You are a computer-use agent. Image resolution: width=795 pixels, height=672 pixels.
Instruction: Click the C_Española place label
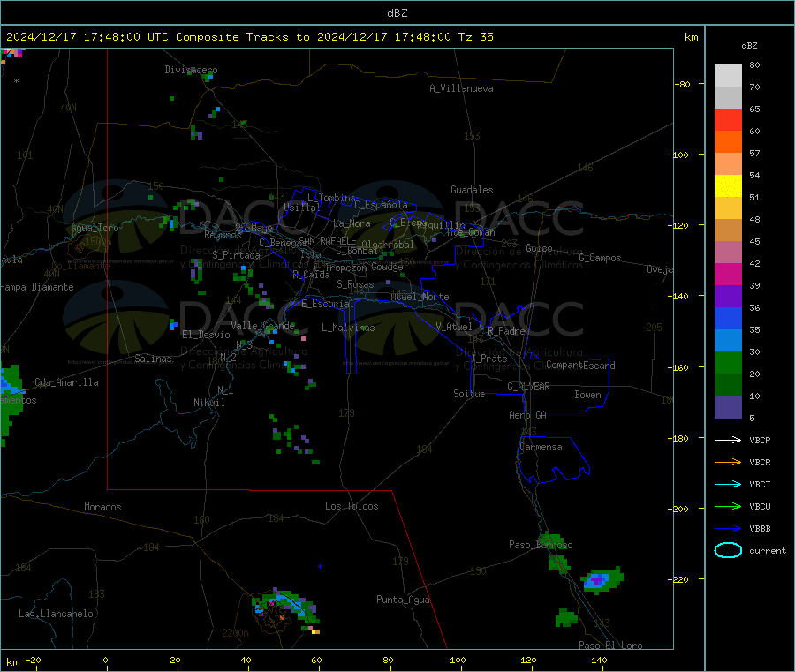[x=381, y=205]
